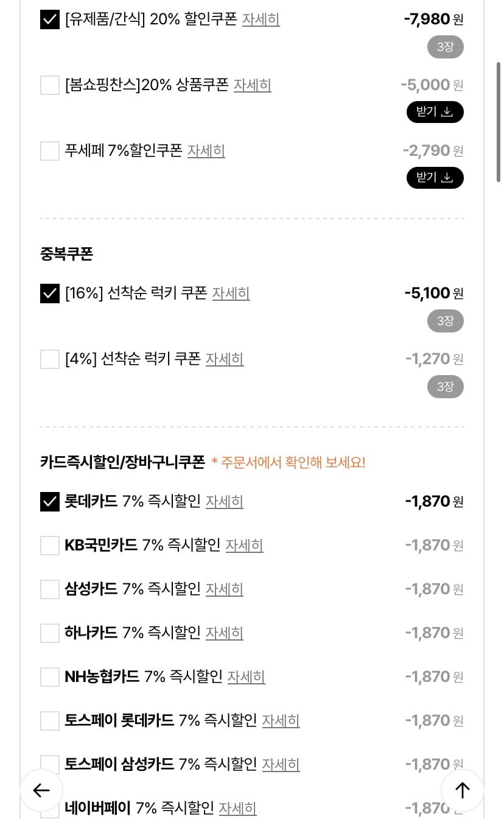Select 하나카드 7% 즉시할인 checkbox

pyautogui.click(x=50, y=633)
